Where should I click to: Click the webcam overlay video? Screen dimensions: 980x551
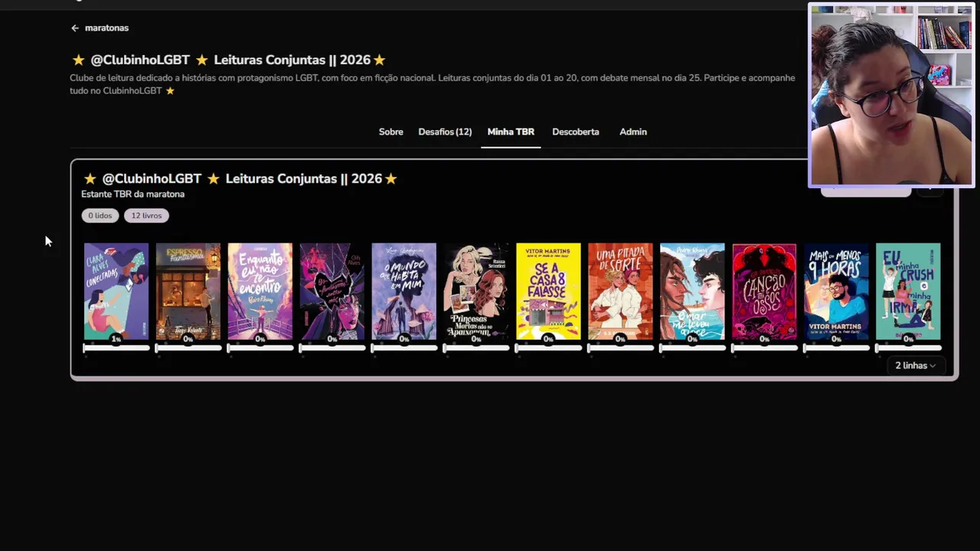892,96
